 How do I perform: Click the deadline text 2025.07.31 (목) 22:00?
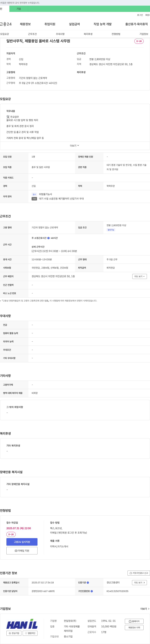(19, 528)
